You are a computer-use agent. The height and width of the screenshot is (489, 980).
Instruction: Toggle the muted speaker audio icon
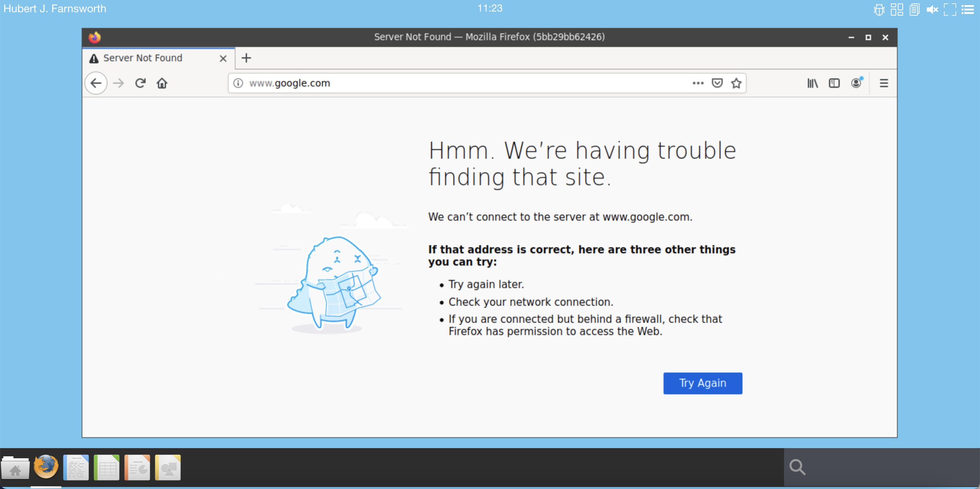click(932, 9)
